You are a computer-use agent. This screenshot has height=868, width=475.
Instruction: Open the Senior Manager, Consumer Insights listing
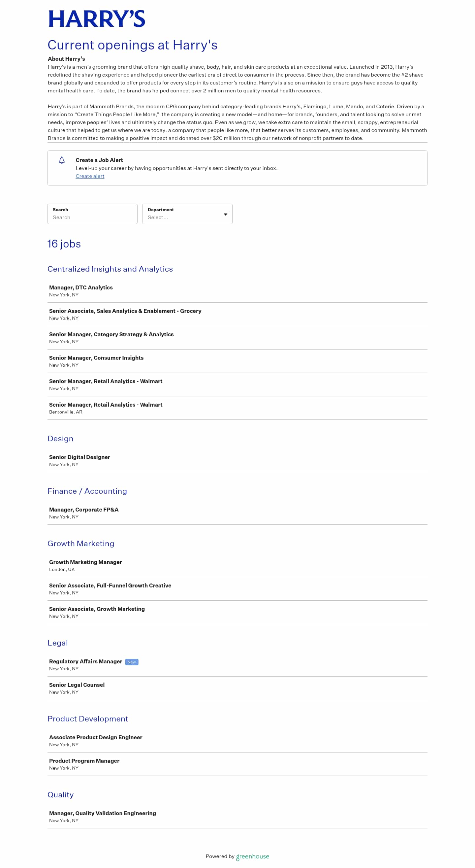237,361
